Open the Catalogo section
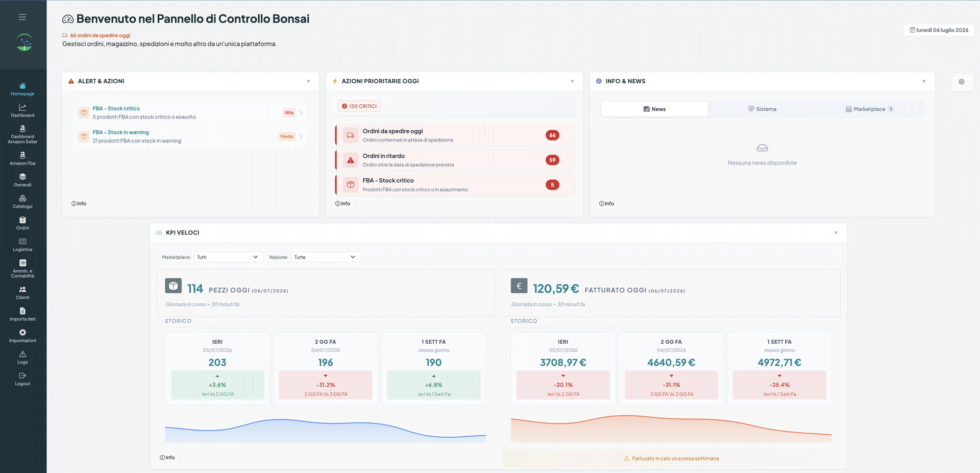Viewport: 980px width, 473px height. click(x=23, y=202)
